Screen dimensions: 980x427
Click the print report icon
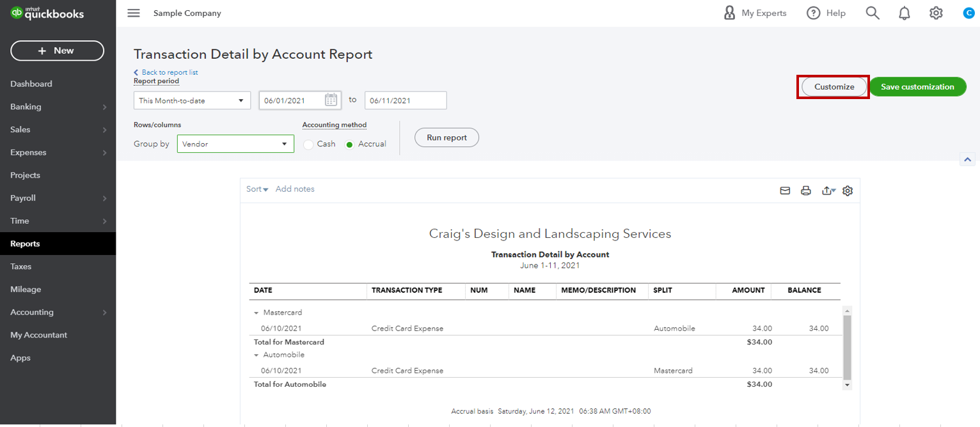[805, 190]
